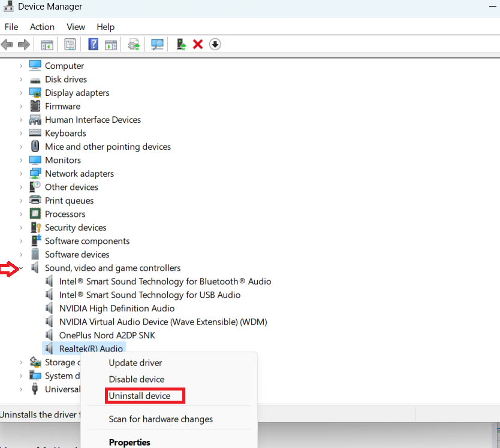Choose Uninstall device from context menu
This screenshot has height=448, width=500.
click(x=140, y=396)
